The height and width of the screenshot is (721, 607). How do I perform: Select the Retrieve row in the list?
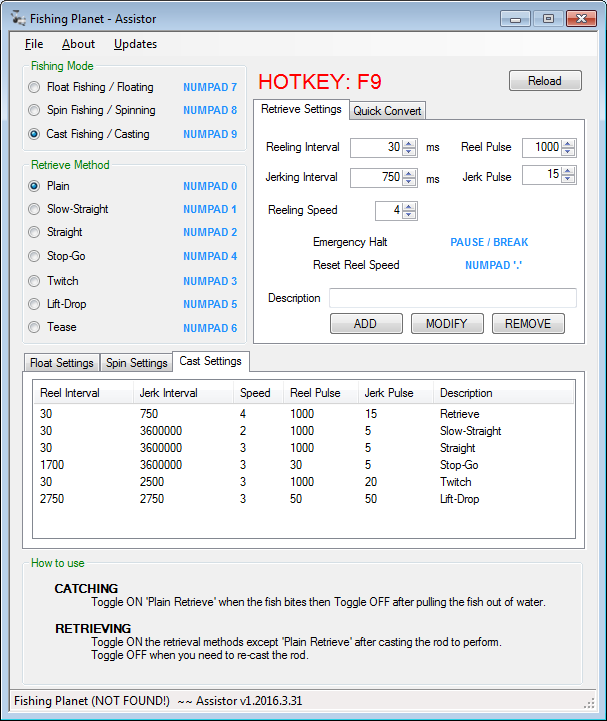click(304, 414)
